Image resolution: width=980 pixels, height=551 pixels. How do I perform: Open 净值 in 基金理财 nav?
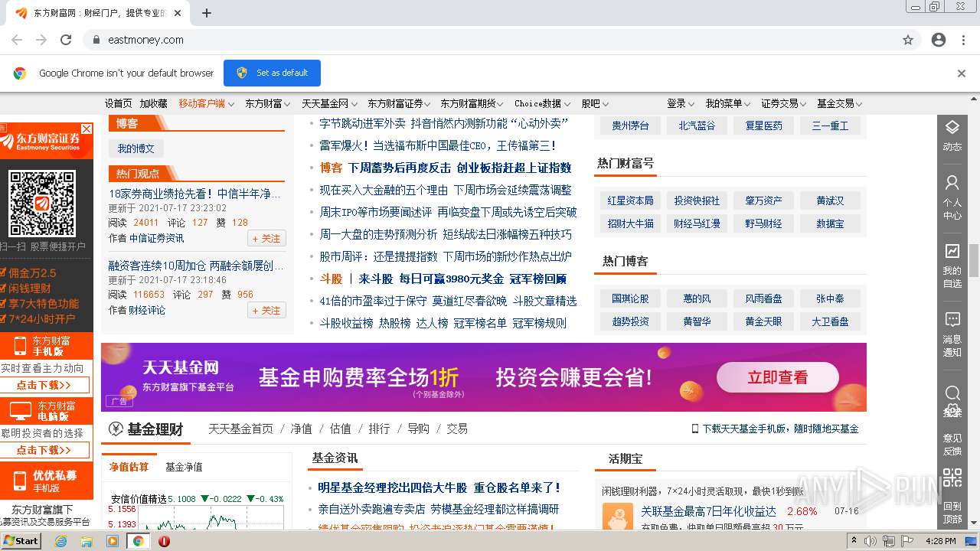[301, 429]
